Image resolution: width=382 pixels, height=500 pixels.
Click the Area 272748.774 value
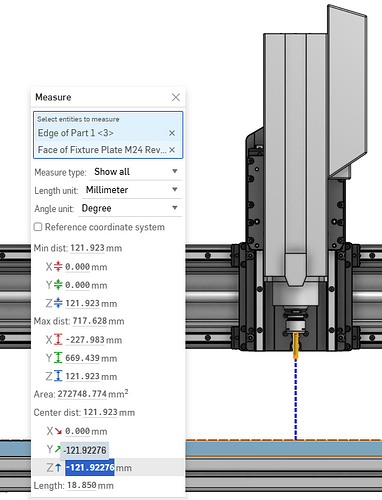pyautogui.click(x=82, y=394)
